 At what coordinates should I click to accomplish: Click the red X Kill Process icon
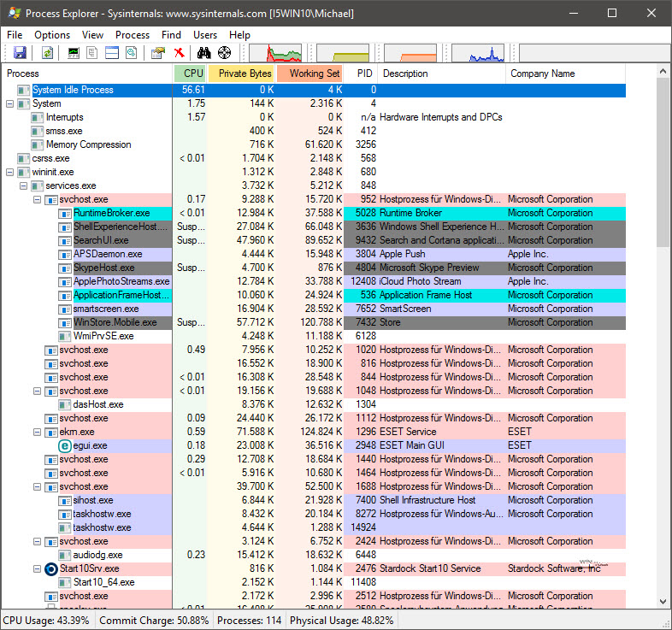[x=180, y=53]
